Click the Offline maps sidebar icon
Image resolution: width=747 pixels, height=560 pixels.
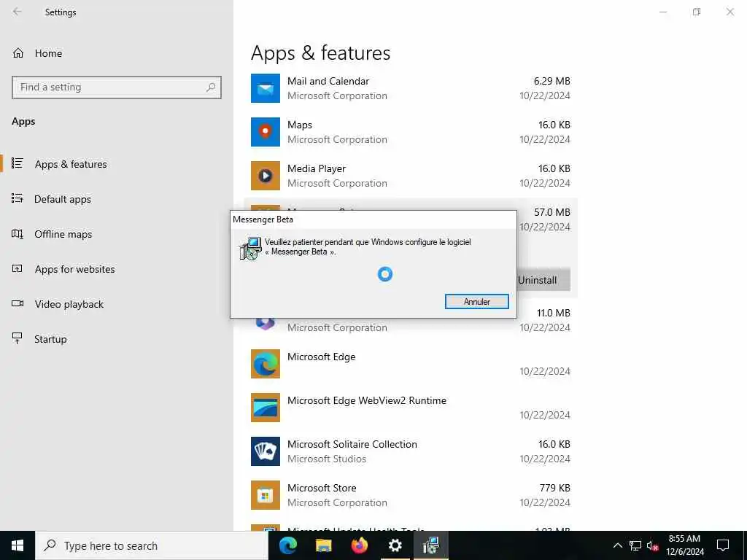[x=18, y=234]
